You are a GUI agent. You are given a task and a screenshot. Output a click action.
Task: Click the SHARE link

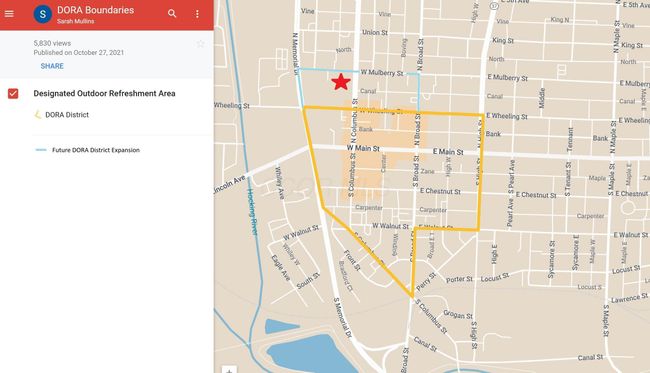point(52,66)
